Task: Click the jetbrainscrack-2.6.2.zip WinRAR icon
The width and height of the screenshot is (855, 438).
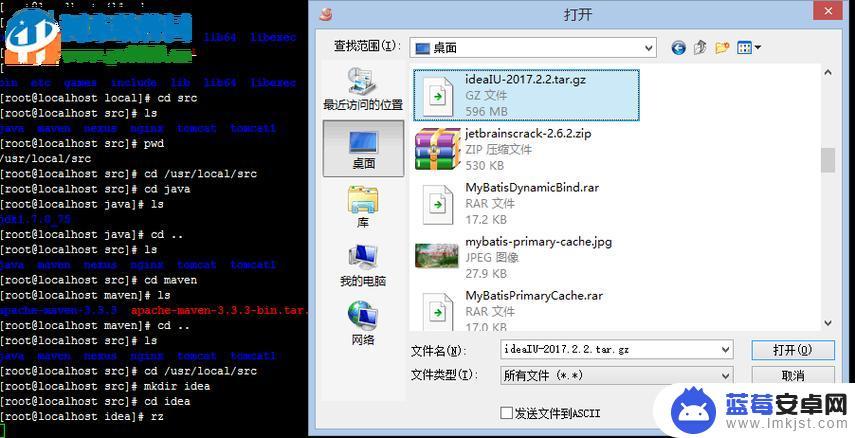Action: (437, 149)
